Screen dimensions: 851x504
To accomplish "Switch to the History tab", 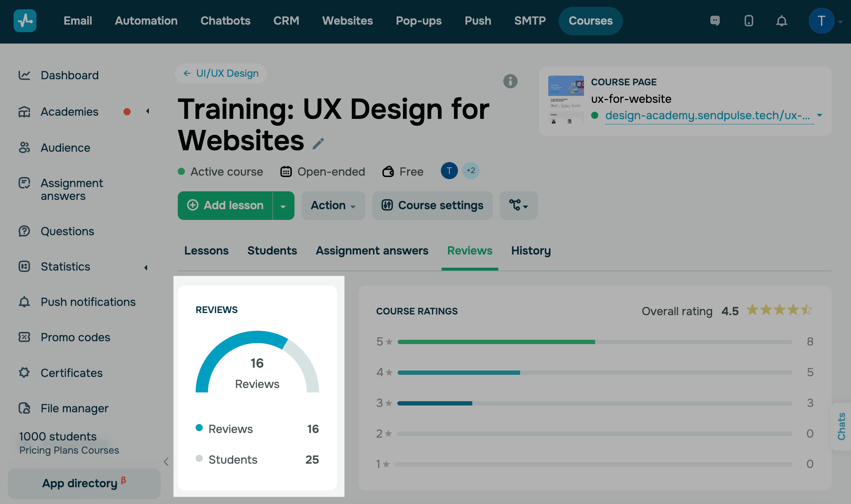I will [x=531, y=251].
